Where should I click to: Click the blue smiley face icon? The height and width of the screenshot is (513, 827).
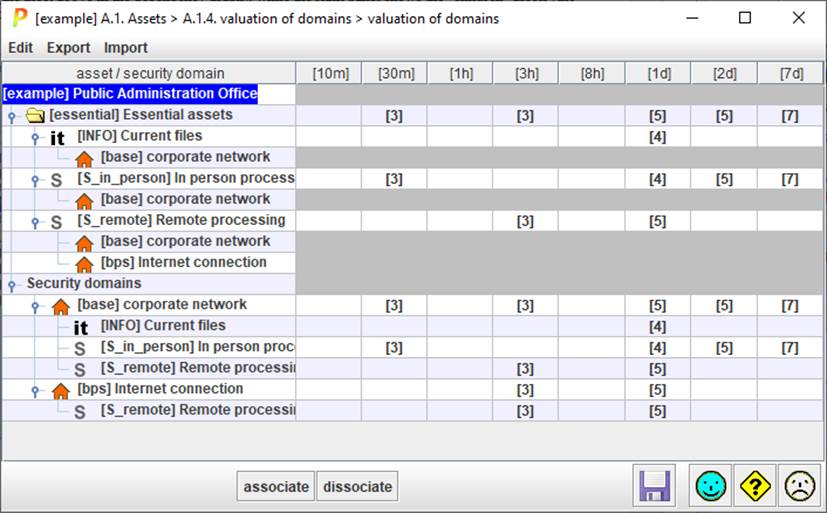click(712, 486)
